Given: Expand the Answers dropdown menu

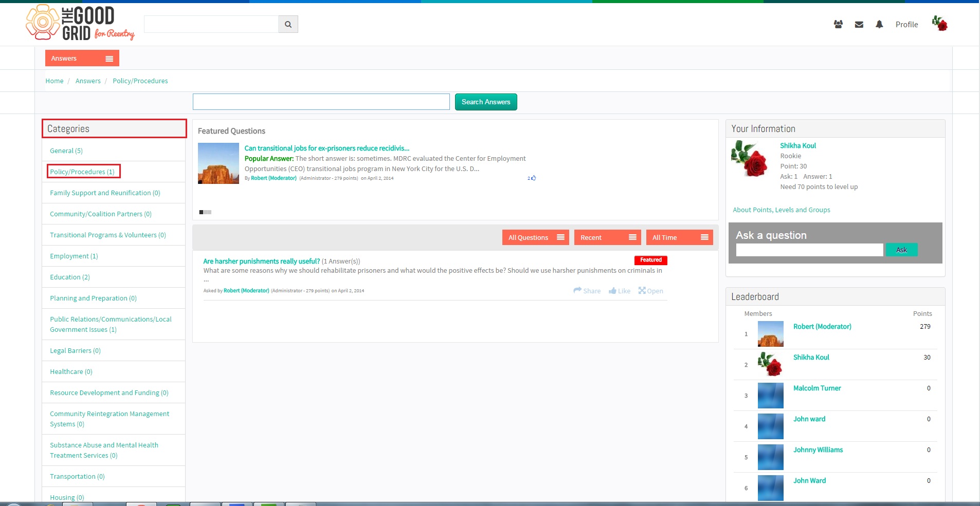Looking at the screenshot, I should coord(82,58).
